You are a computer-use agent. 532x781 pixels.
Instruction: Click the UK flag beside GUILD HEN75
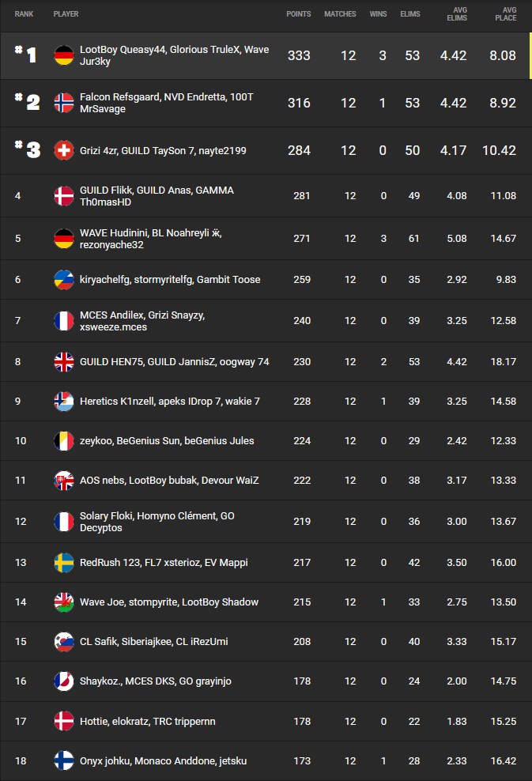[x=63, y=360]
